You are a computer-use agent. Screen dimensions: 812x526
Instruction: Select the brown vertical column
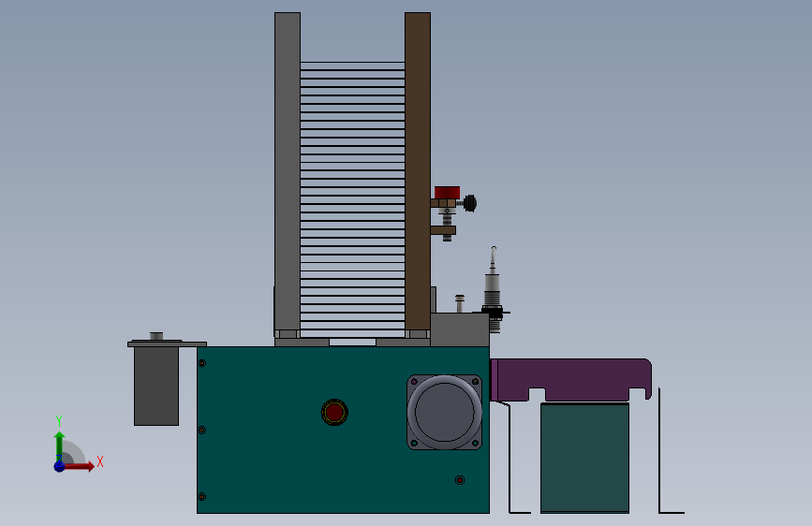[x=418, y=171]
